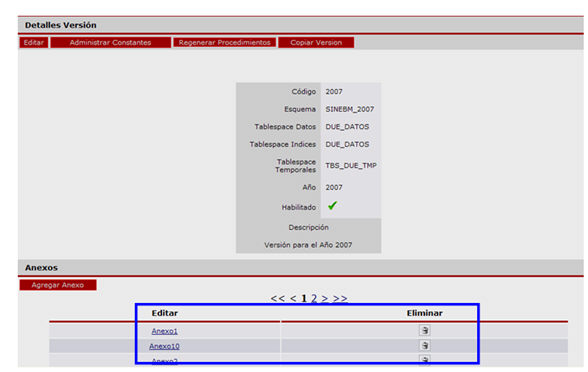The width and height of the screenshot is (588, 372).
Task: Click description text Versión para el Año 2007
Action: (x=308, y=245)
